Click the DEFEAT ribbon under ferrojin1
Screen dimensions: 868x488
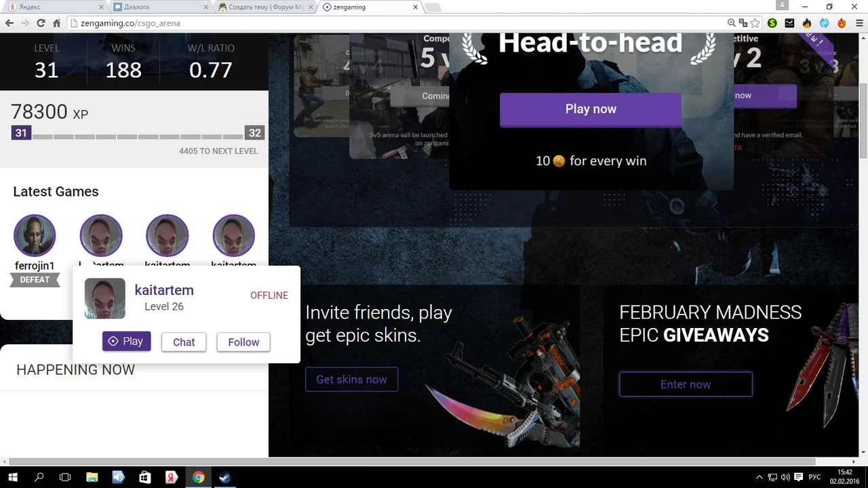35,280
